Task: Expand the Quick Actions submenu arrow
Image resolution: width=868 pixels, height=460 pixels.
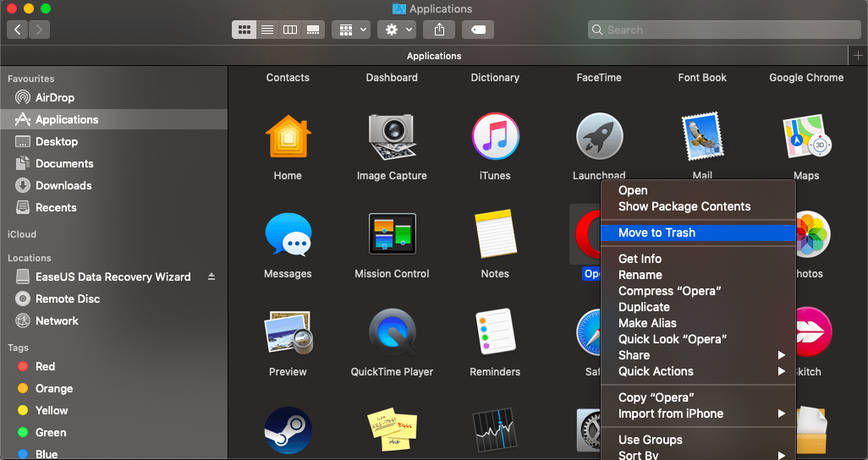Action: point(781,371)
